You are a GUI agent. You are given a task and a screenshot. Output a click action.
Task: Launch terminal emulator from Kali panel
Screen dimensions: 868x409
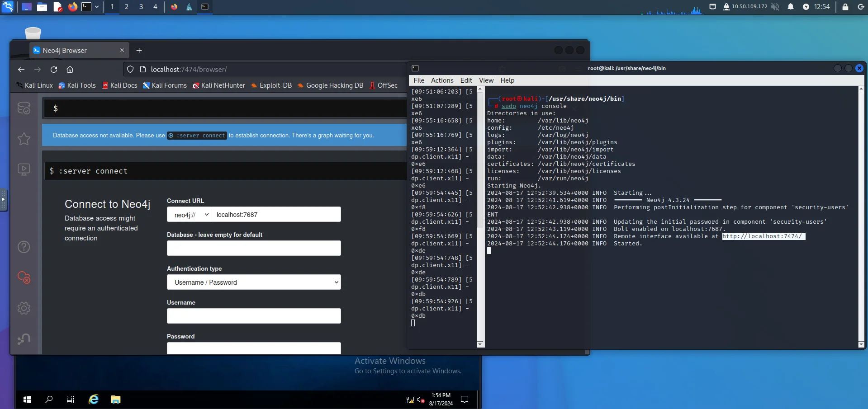pos(86,7)
